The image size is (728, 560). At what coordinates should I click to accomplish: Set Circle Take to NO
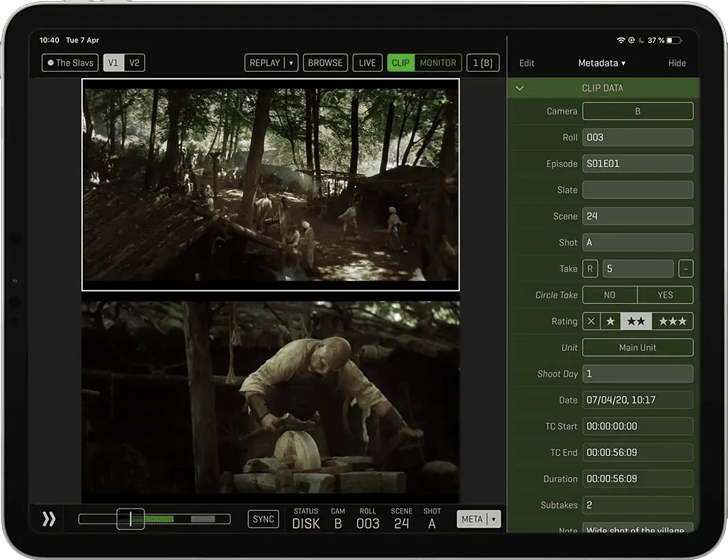(x=610, y=295)
